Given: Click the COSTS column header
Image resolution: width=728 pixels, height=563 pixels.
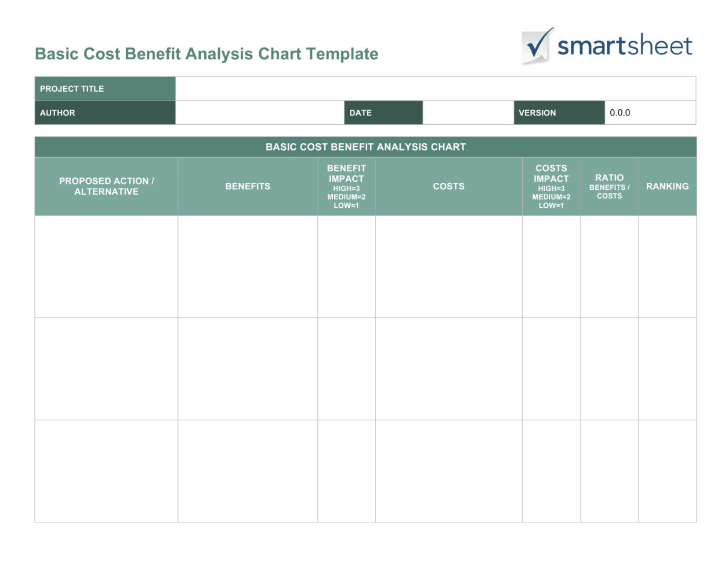Looking at the screenshot, I should 448,186.
